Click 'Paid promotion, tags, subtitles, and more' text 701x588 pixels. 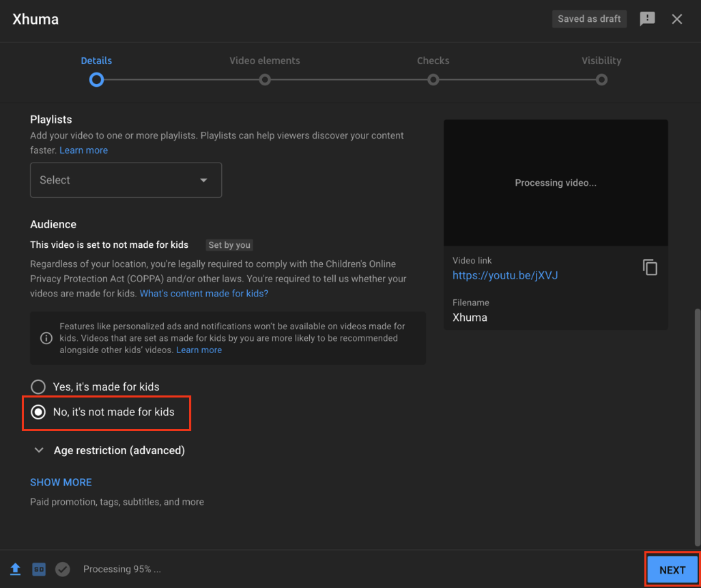pyautogui.click(x=117, y=502)
